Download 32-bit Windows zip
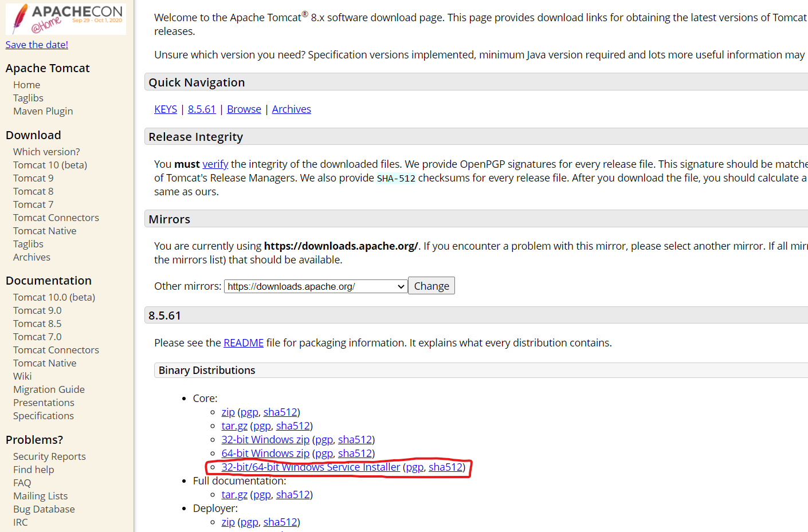This screenshot has height=532, width=808. [x=265, y=440]
